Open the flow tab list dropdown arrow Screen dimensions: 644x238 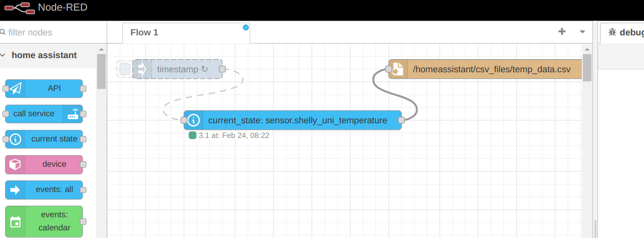click(582, 32)
